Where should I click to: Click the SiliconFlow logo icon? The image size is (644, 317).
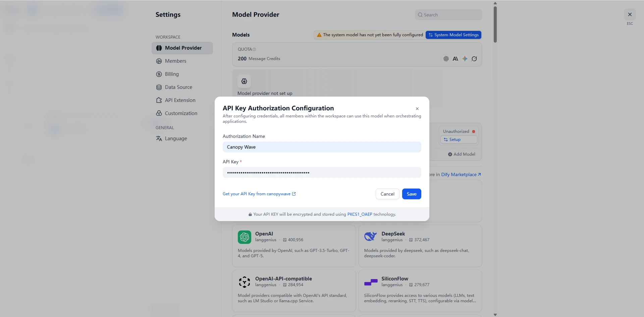click(x=371, y=282)
